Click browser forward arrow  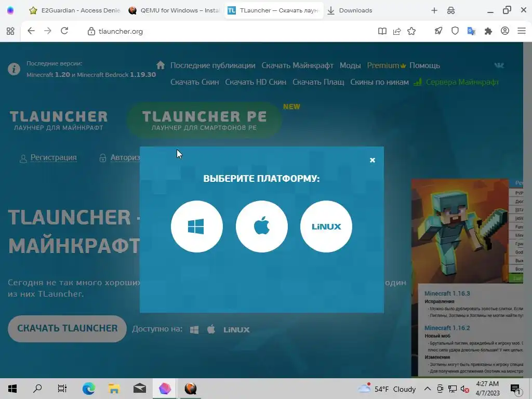pyautogui.click(x=47, y=31)
